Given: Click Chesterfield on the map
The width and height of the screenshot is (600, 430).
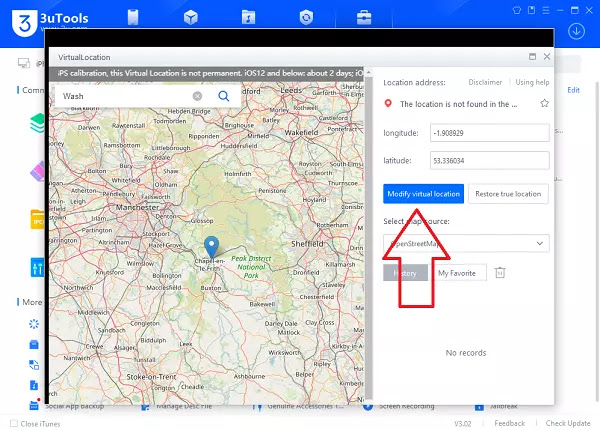Looking at the screenshot, I should pos(317,297).
